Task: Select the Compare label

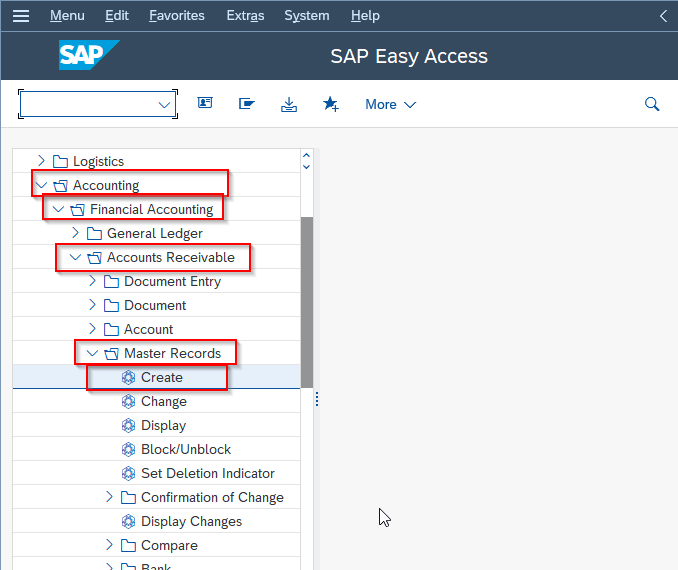Action: click(169, 545)
